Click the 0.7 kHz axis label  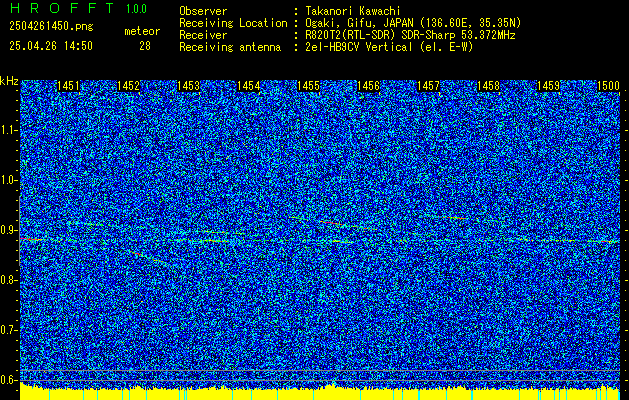[7, 330]
